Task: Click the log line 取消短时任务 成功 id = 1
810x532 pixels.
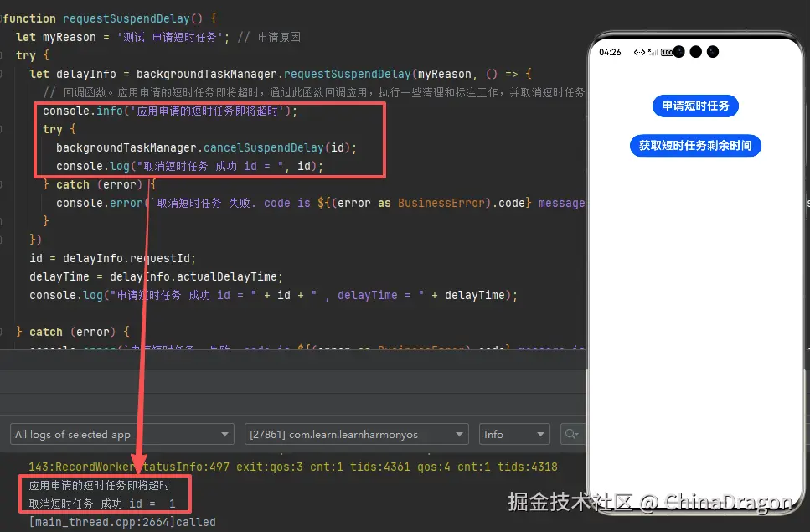Action: tap(101, 502)
